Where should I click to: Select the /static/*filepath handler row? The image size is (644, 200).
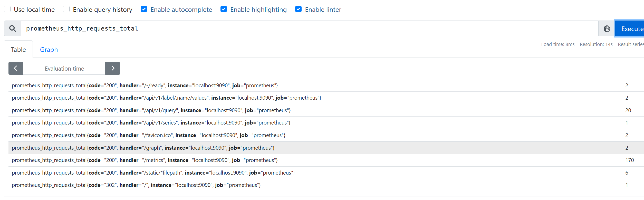click(x=326, y=173)
